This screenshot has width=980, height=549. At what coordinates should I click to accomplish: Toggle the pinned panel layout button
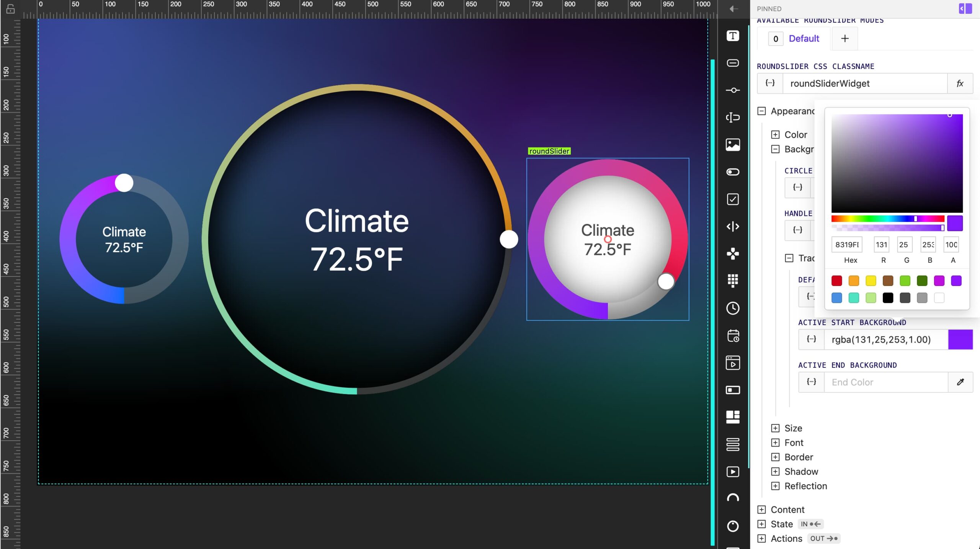tap(965, 8)
